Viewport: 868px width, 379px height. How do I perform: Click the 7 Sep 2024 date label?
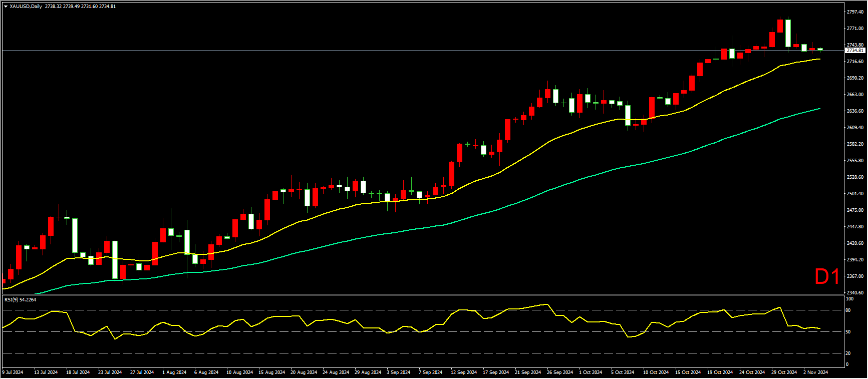pyautogui.click(x=430, y=372)
